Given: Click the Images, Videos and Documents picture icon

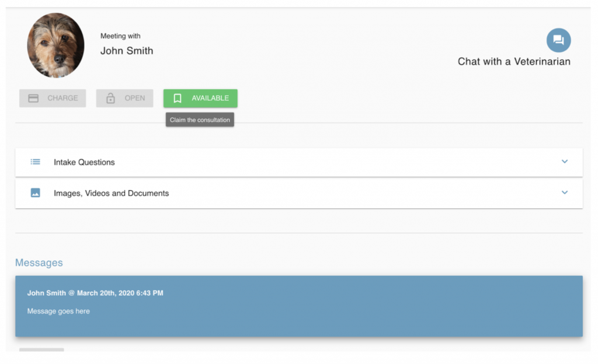Looking at the screenshot, I should pos(36,192).
